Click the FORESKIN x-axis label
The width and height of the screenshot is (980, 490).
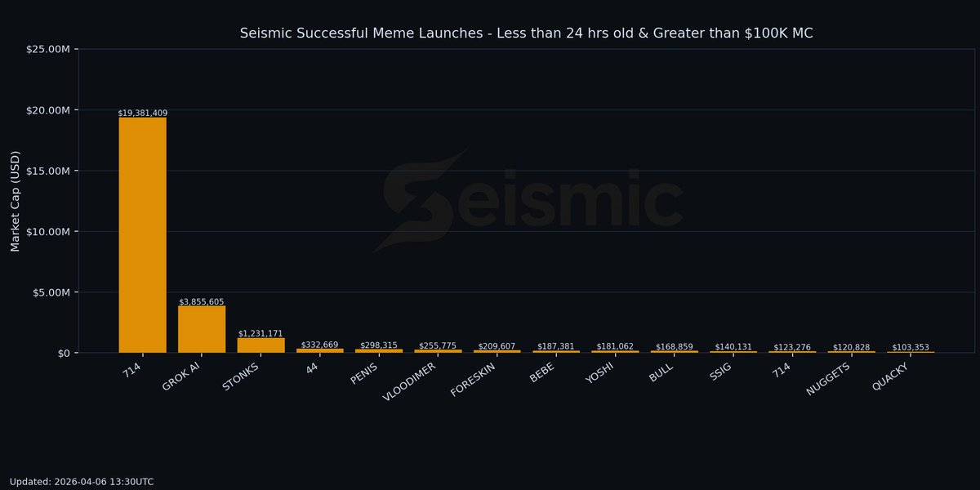(473, 379)
